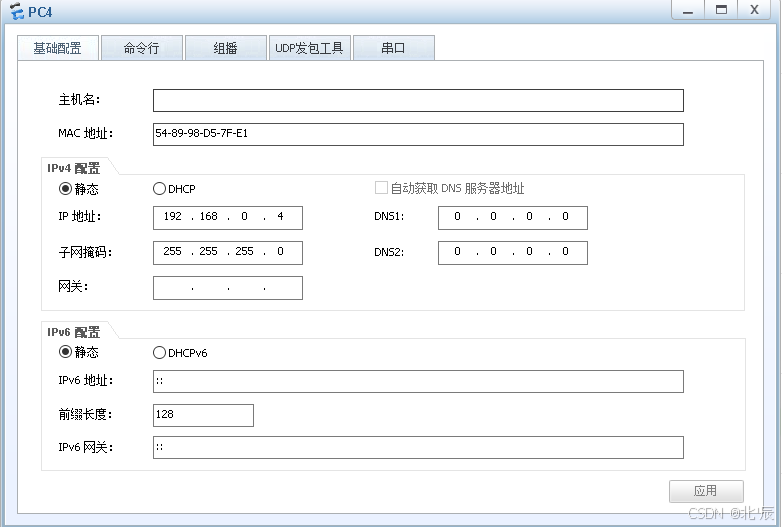
Task: Click the 前缀长度 field showing 128
Action: (x=203, y=415)
